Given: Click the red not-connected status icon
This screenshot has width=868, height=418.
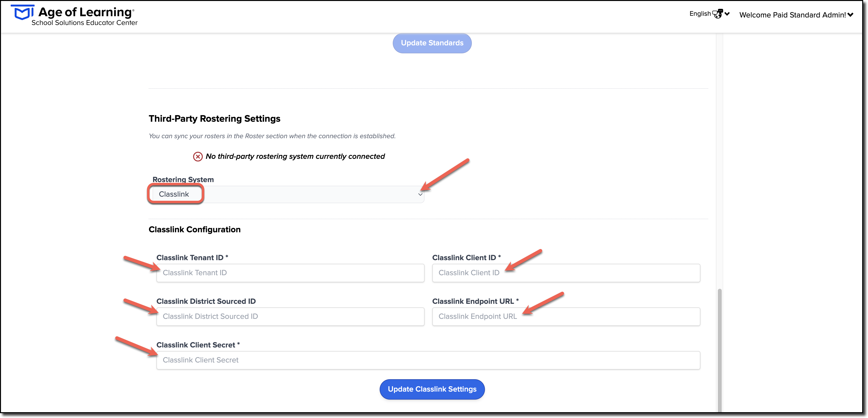Looking at the screenshot, I should [x=198, y=157].
